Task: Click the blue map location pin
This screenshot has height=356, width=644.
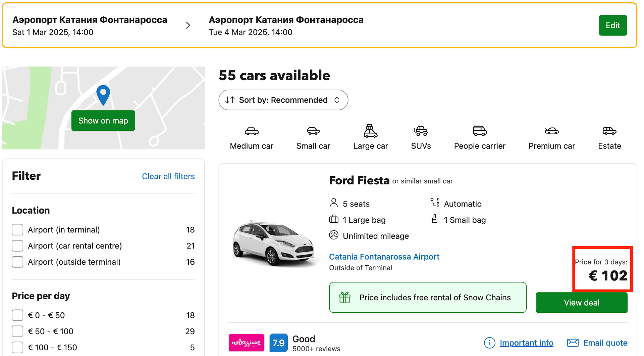Action: pos(103,95)
